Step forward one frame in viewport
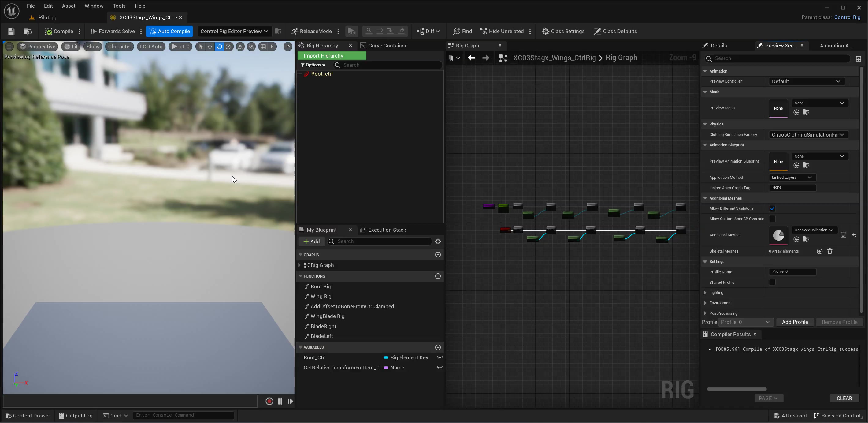This screenshot has width=868, height=423. (290, 401)
